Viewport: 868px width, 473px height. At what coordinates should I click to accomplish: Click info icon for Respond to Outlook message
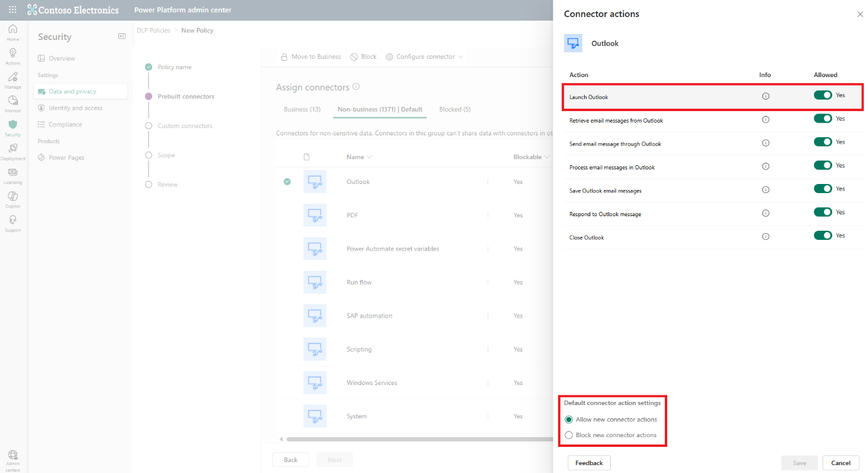[765, 214]
